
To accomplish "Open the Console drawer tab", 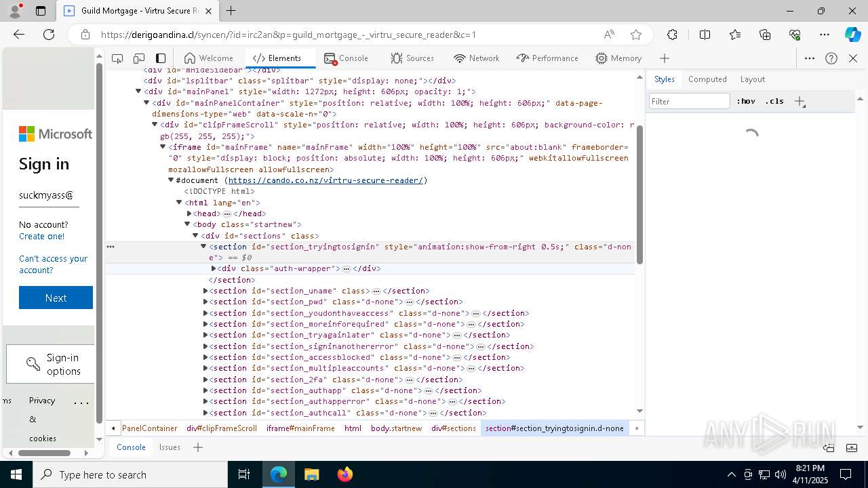I will (x=131, y=447).
